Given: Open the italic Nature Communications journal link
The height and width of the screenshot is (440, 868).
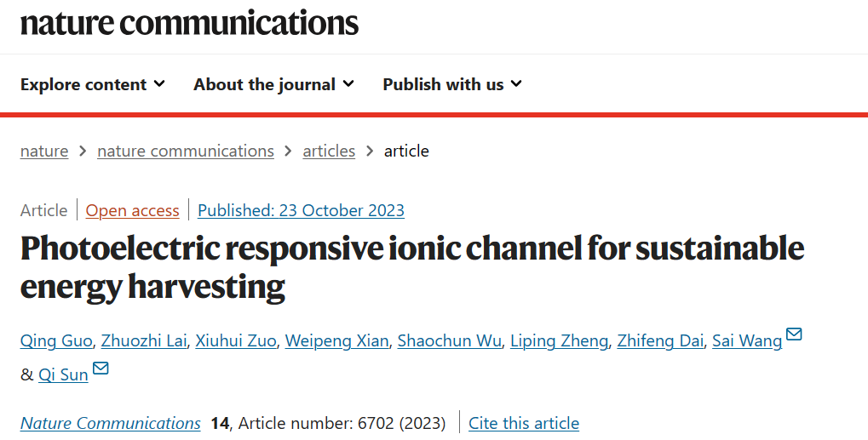Looking at the screenshot, I should (110, 424).
